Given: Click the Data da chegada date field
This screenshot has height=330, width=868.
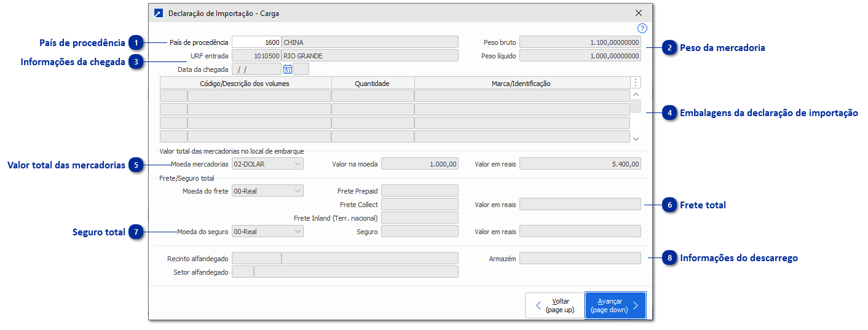Looking at the screenshot, I should pos(256,69).
